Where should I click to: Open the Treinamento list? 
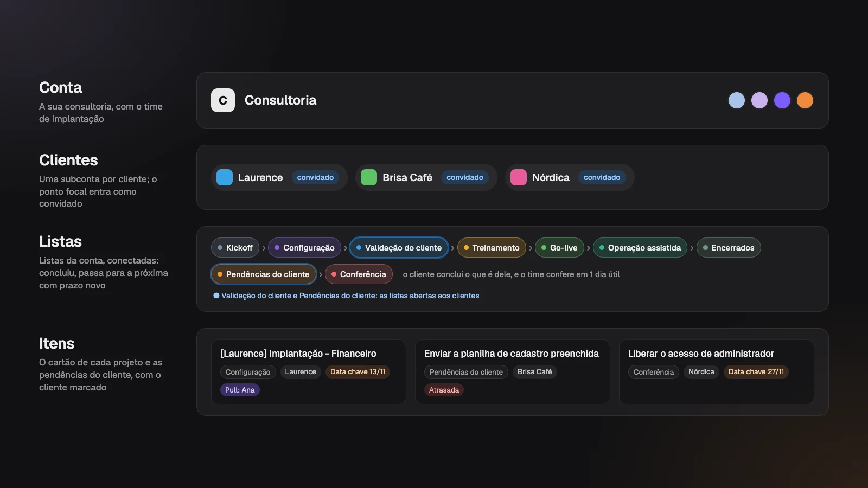point(492,248)
